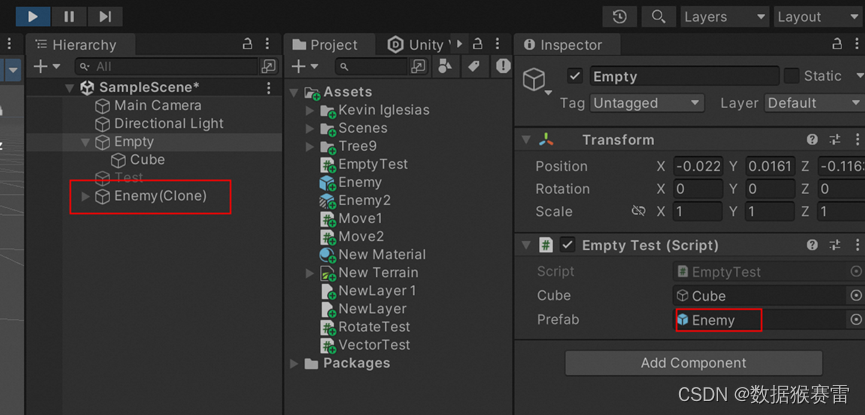
Task: Click the Hierarchy plus create button
Action: pyautogui.click(x=46, y=67)
